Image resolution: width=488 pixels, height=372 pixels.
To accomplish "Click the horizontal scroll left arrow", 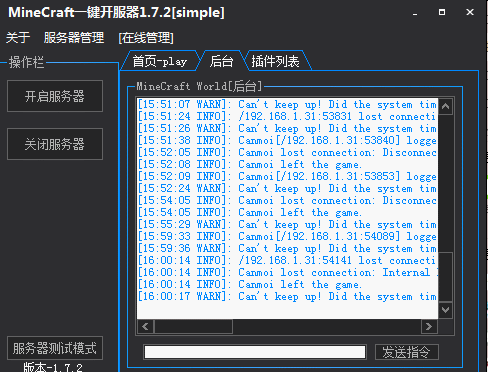I will tap(146, 326).
